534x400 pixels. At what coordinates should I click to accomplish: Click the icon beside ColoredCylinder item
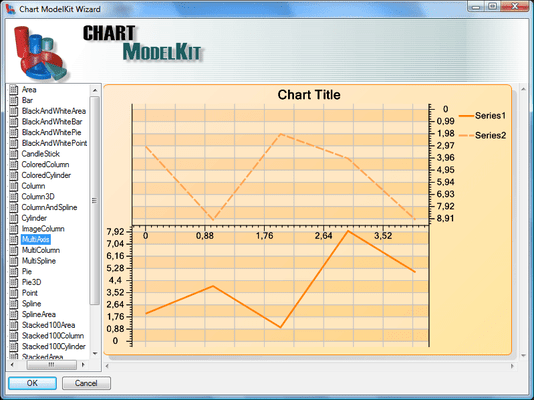tap(14, 175)
